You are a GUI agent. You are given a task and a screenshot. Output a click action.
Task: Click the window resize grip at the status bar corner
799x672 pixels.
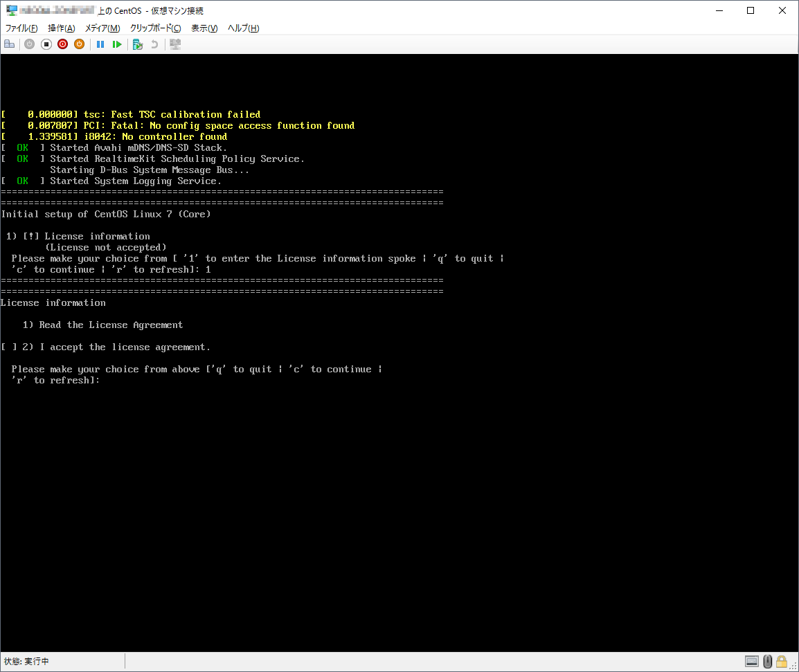794,666
